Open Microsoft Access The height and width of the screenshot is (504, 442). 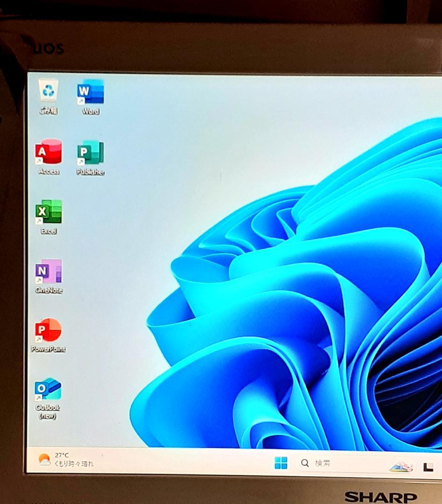coord(49,153)
